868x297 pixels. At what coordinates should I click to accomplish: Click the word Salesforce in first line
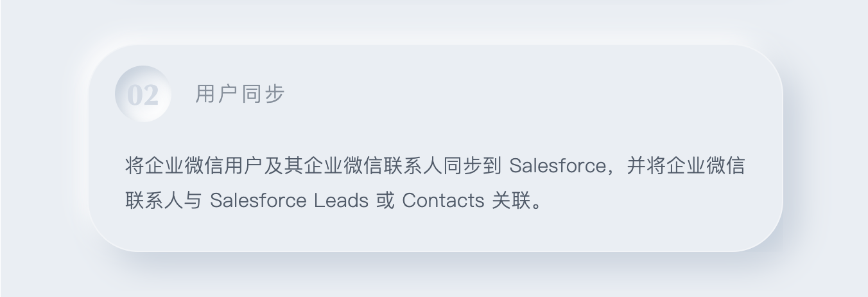(x=557, y=166)
